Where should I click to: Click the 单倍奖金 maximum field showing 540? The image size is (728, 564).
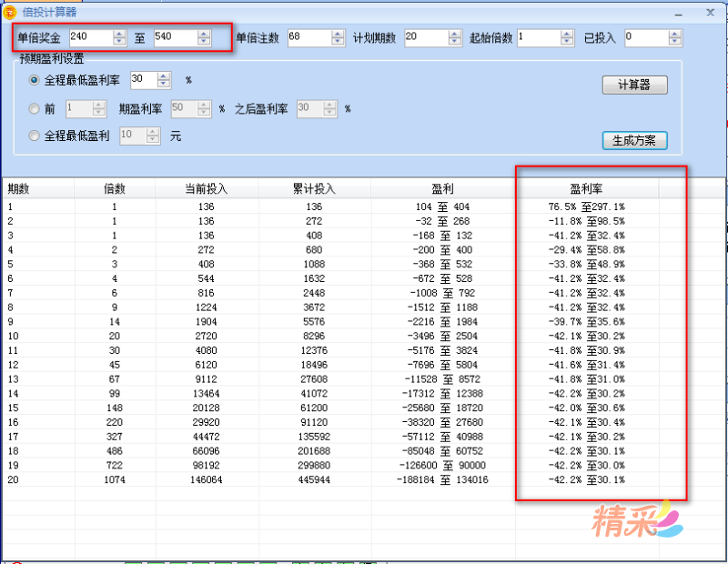click(x=176, y=37)
